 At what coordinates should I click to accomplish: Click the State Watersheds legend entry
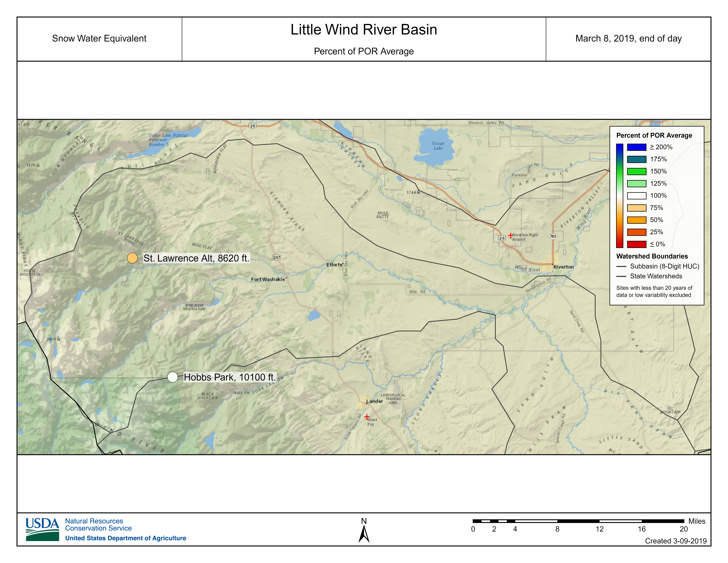coord(649,276)
